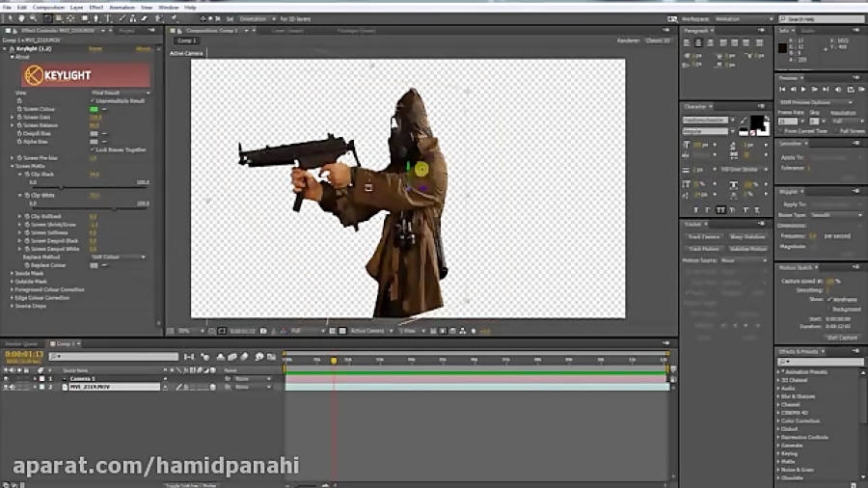The image size is (868, 488).
Task: Select the Hand tool
Action: (x=21, y=19)
